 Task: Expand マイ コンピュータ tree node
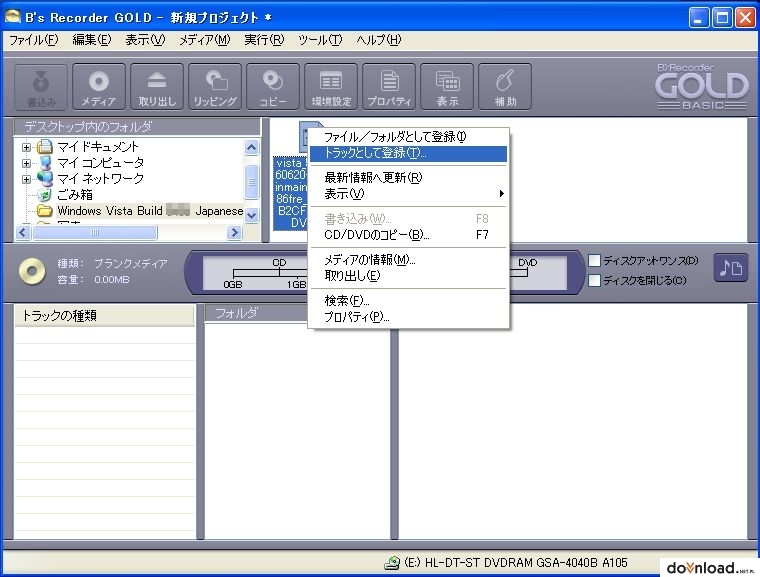27,163
